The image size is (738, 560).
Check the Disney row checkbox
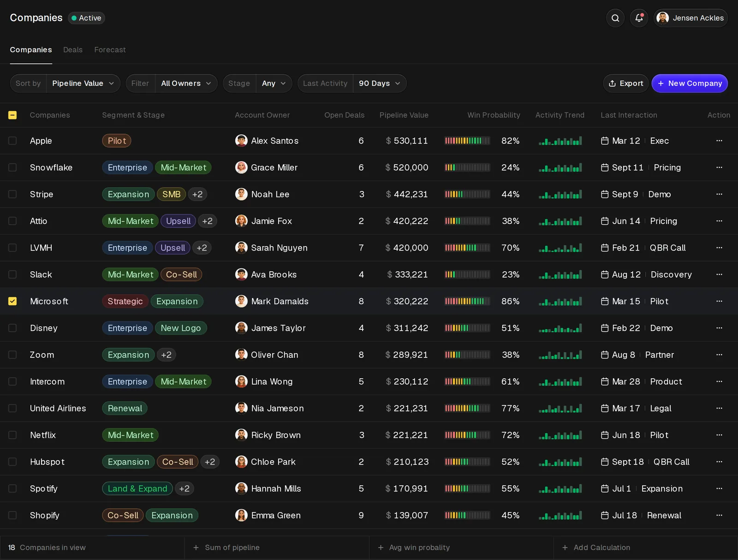(12, 328)
